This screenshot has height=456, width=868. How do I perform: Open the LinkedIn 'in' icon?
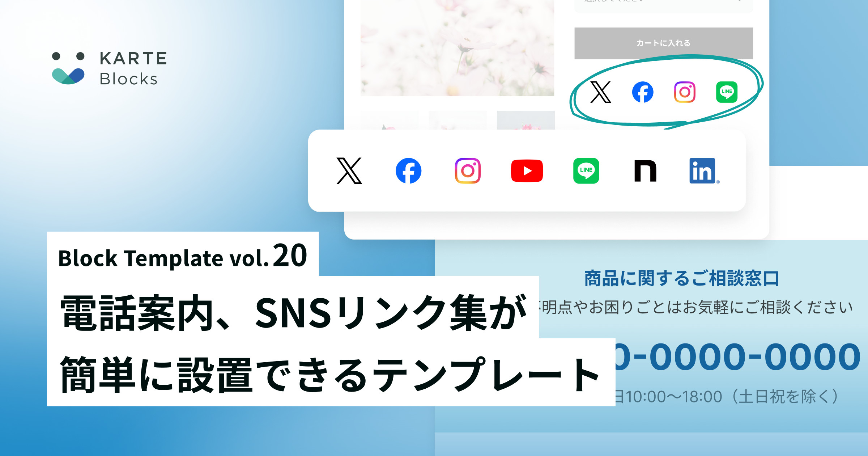[703, 171]
